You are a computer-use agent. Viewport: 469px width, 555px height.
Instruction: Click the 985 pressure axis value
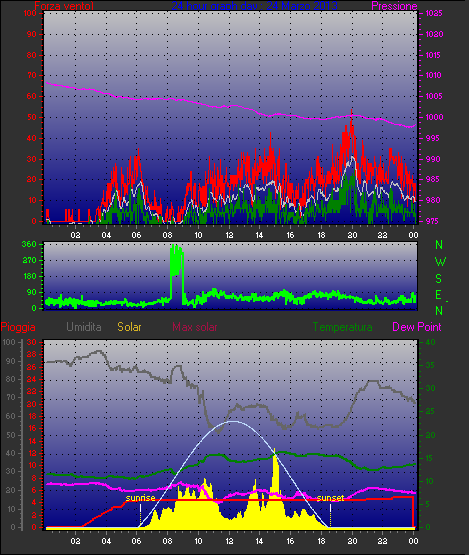click(433, 179)
